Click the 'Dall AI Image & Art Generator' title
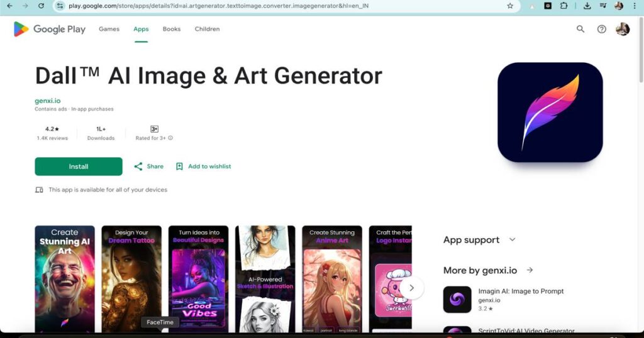Viewport: 644px width, 338px height. [209, 76]
